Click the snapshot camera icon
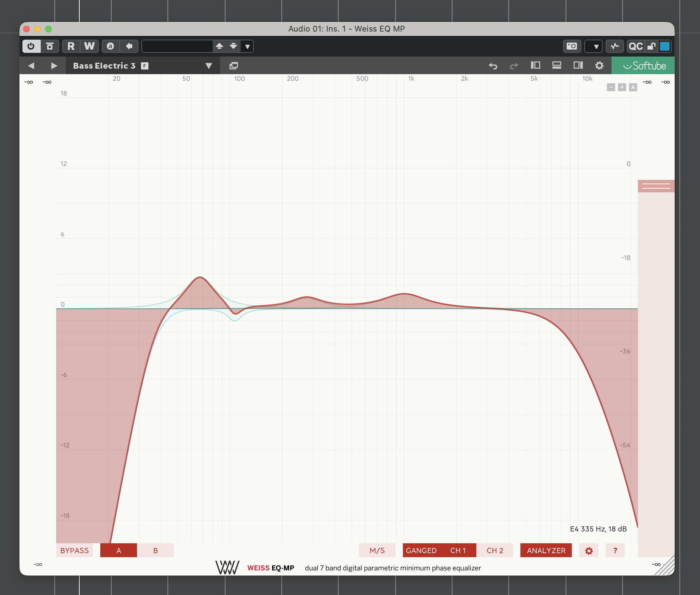 pos(572,46)
